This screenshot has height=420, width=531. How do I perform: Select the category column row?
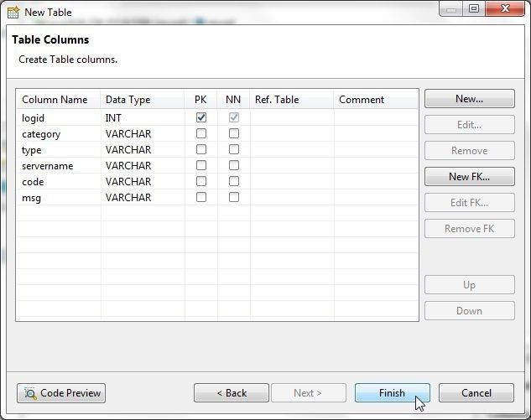pyautogui.click(x=216, y=133)
